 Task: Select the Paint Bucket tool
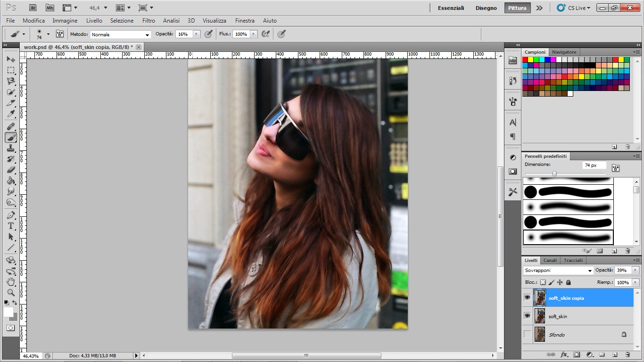pos(11,181)
